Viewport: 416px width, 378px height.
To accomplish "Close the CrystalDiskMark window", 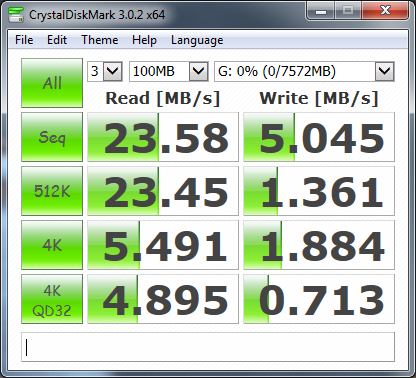I will click(385, 11).
